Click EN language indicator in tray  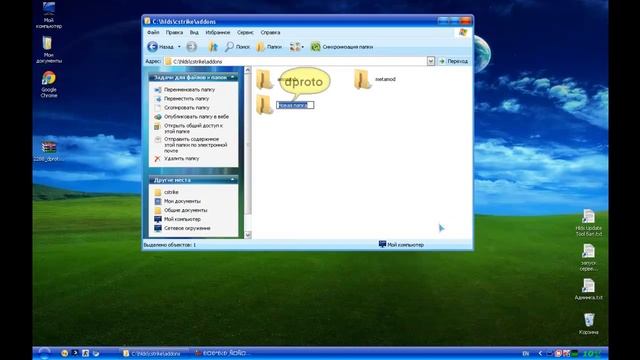coord(526,353)
